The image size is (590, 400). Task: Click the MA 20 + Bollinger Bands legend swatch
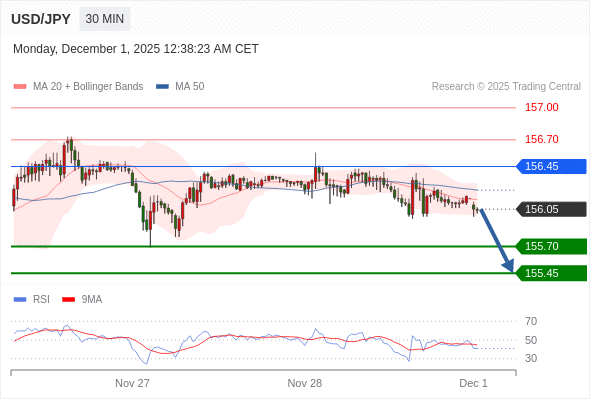click(x=20, y=87)
